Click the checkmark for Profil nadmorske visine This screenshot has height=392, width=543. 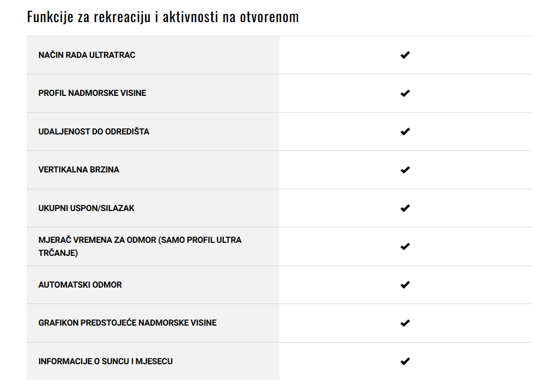click(x=405, y=94)
